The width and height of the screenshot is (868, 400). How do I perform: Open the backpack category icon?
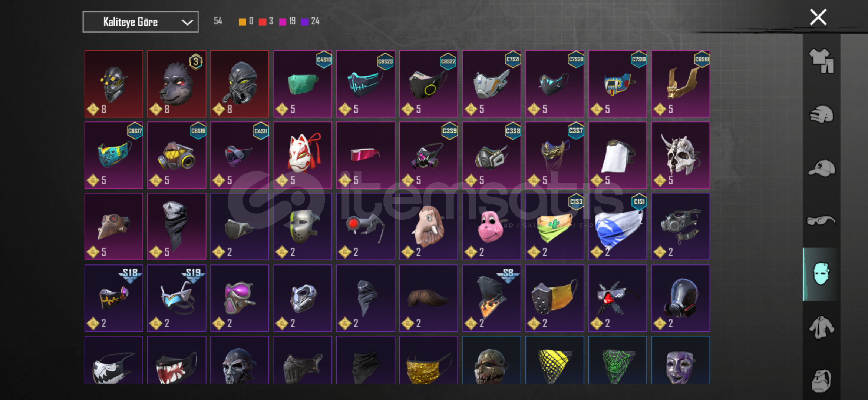[821, 380]
